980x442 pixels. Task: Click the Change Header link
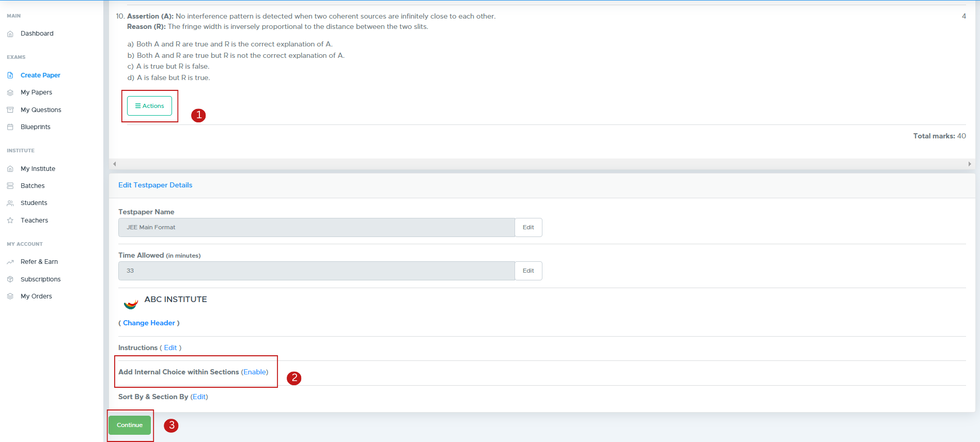149,323
